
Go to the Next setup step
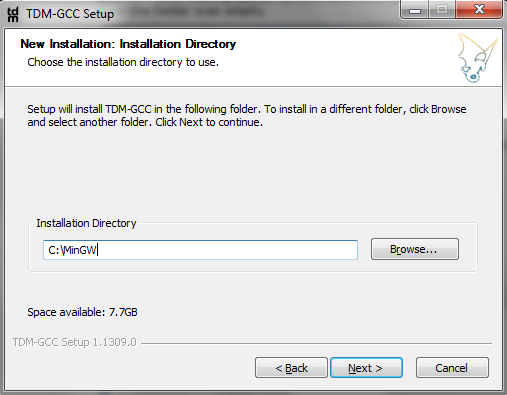click(366, 368)
